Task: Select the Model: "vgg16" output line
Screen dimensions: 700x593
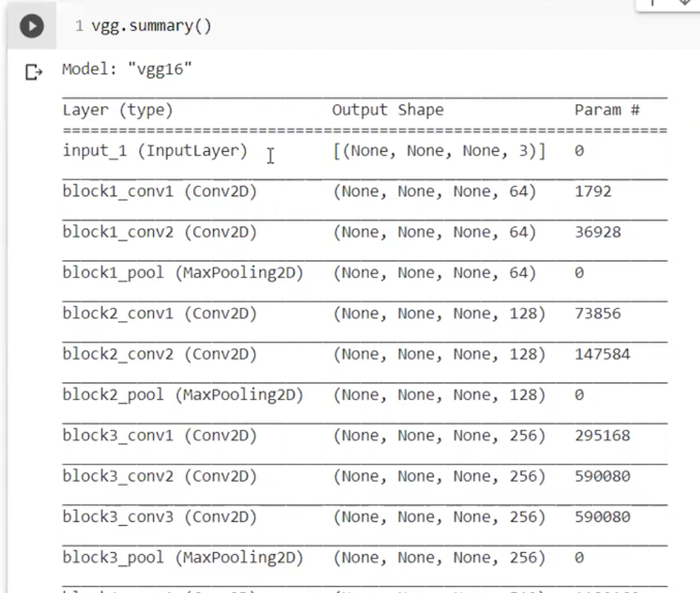Action: click(x=127, y=69)
